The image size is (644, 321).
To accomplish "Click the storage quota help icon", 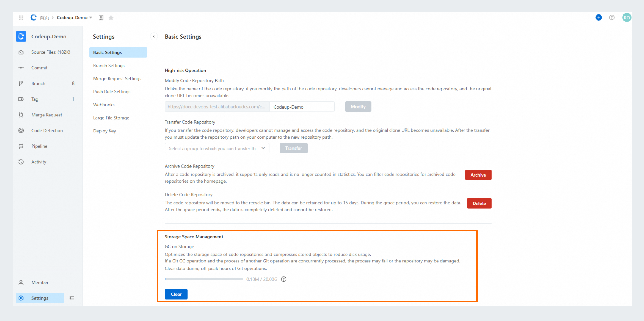I will [x=284, y=279].
